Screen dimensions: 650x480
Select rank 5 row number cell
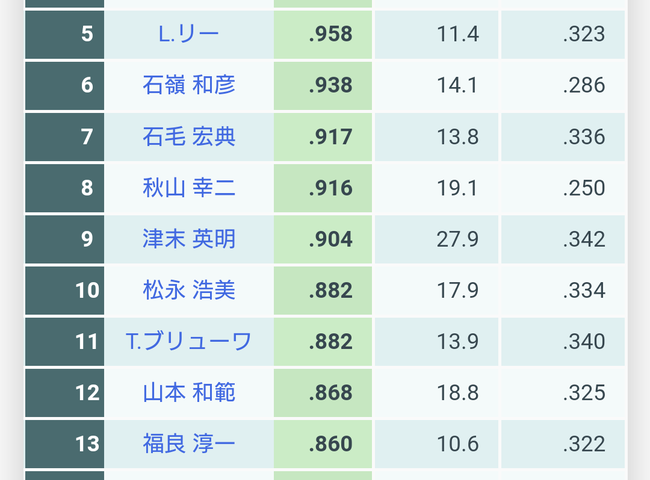click(87, 34)
